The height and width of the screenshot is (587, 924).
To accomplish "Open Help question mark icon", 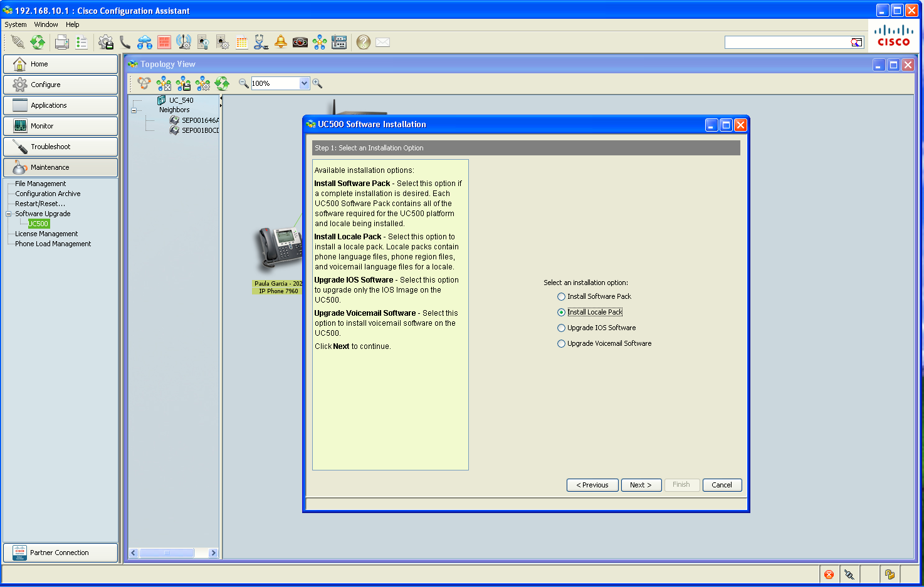I will pos(364,42).
